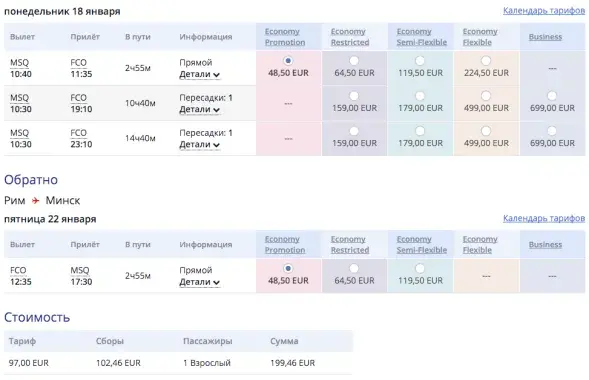Expand Детали for the direct 10:40 flight

click(x=199, y=74)
